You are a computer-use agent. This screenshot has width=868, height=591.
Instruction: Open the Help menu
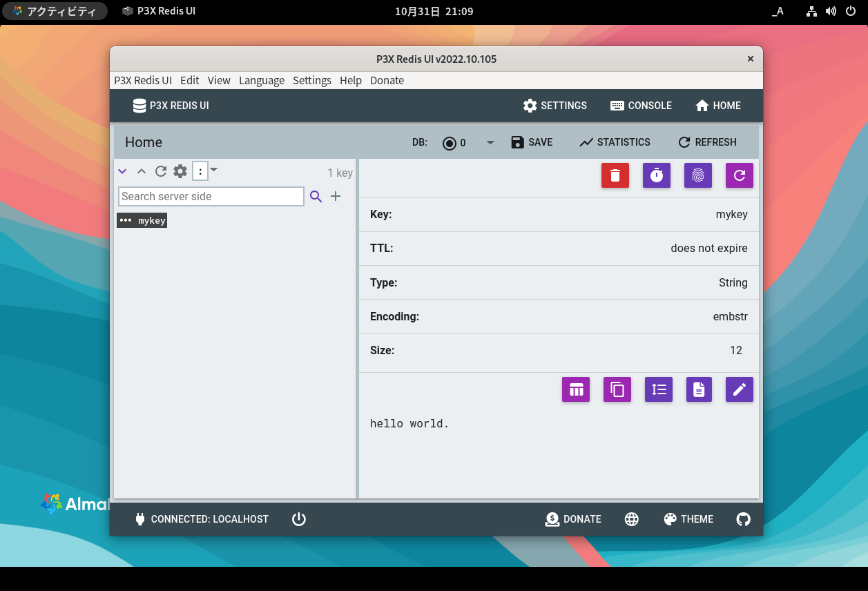click(x=351, y=80)
